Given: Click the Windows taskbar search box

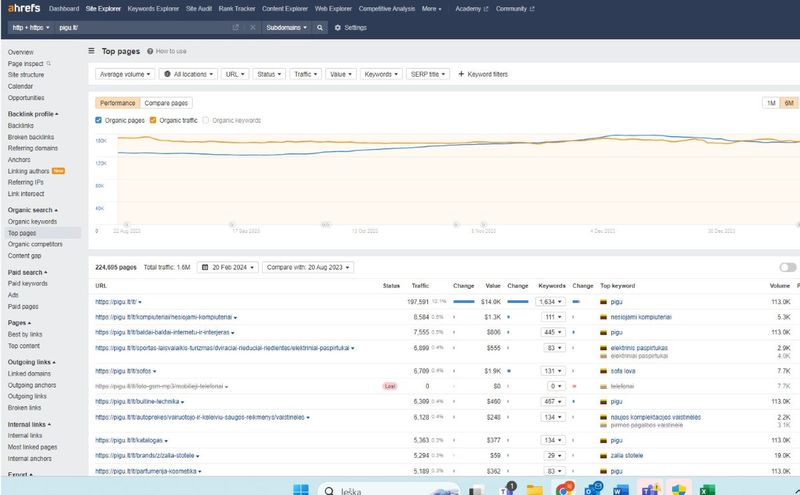Looking at the screenshot, I should click(389, 490).
